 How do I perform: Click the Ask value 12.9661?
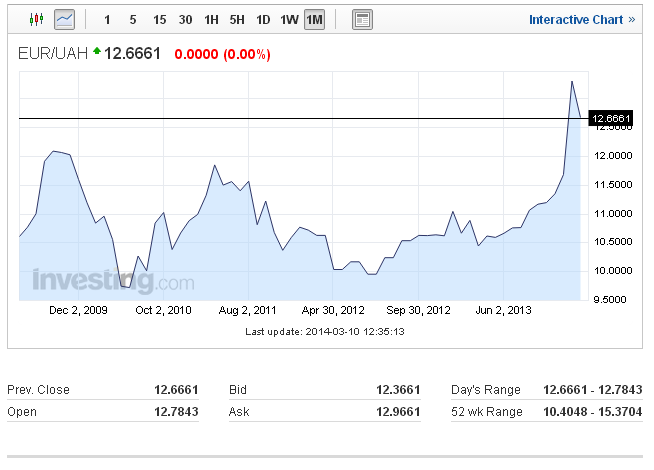(398, 412)
